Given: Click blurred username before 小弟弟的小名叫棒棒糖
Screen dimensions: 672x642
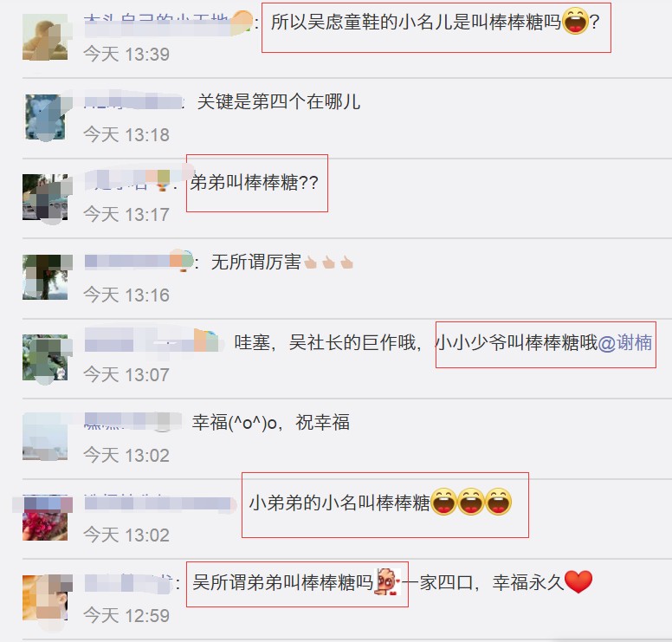Looking at the screenshot, I should (x=159, y=503).
